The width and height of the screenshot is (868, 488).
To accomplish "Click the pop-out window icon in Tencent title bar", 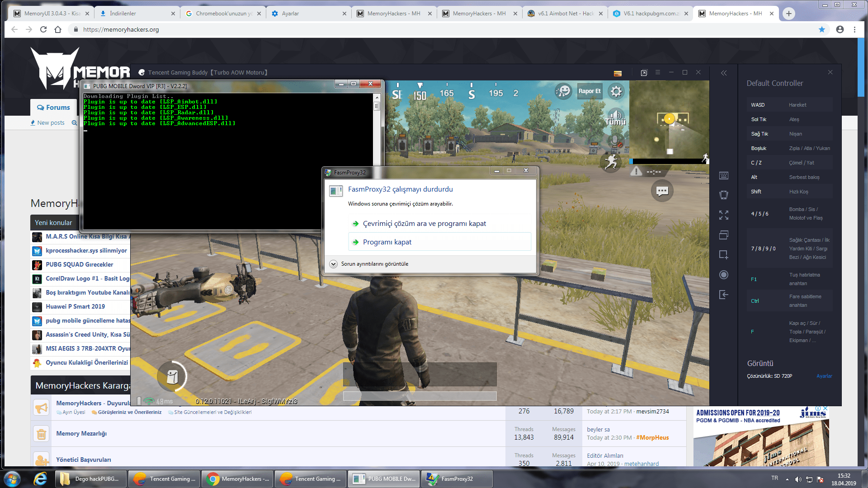I will 644,73.
